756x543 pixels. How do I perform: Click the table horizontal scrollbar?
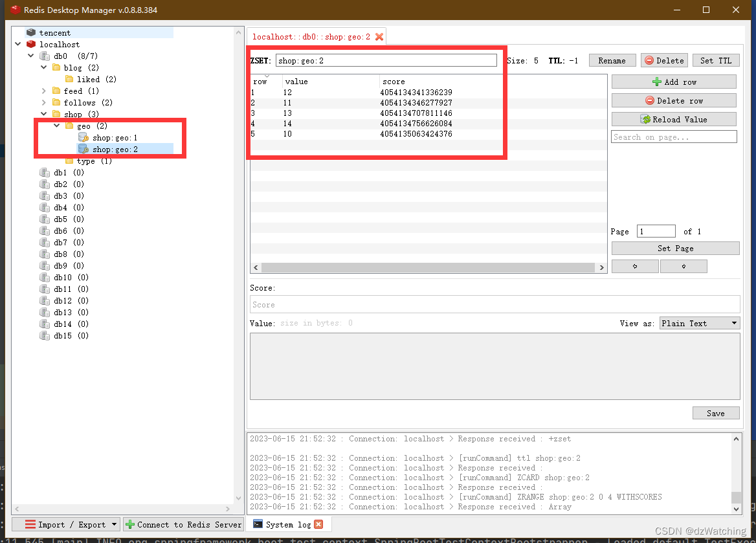tap(428, 267)
